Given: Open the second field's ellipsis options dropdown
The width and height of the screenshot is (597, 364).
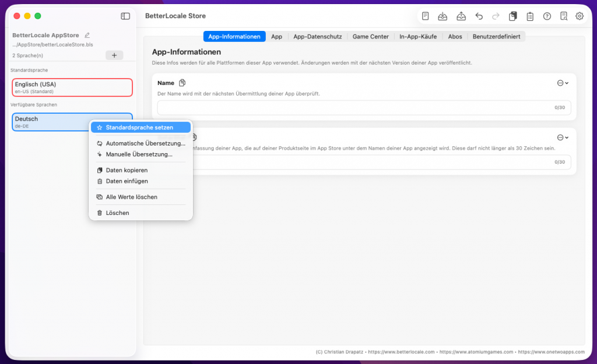Looking at the screenshot, I should coord(563,137).
